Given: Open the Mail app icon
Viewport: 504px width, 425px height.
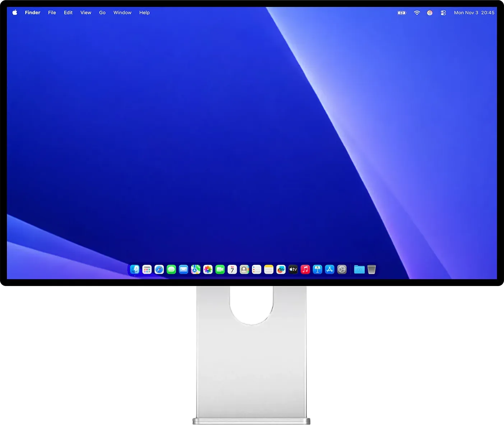Looking at the screenshot, I should [184, 269].
